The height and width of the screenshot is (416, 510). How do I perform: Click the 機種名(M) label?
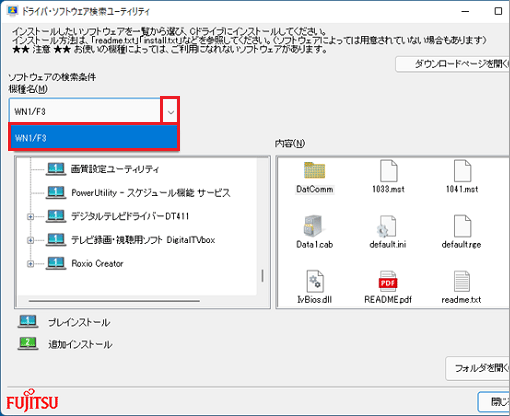coord(28,89)
